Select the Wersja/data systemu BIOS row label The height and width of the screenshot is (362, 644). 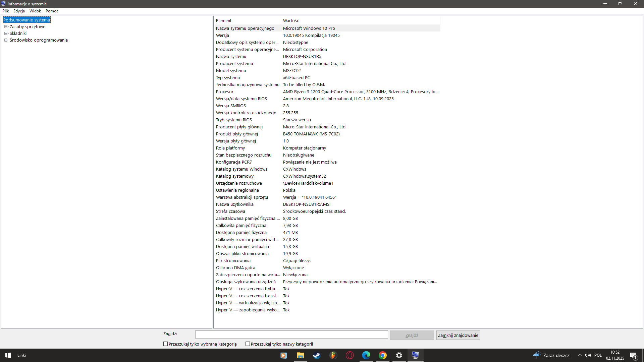click(241, 99)
